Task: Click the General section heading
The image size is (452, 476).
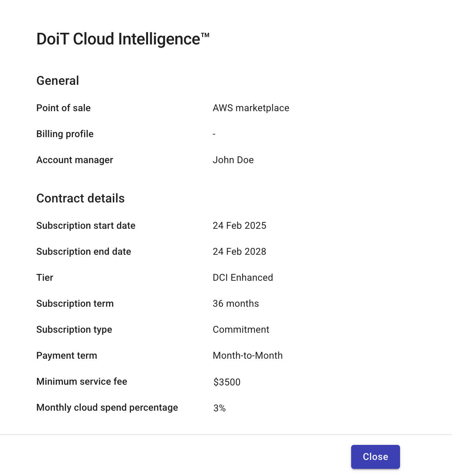Action: pyautogui.click(x=58, y=81)
